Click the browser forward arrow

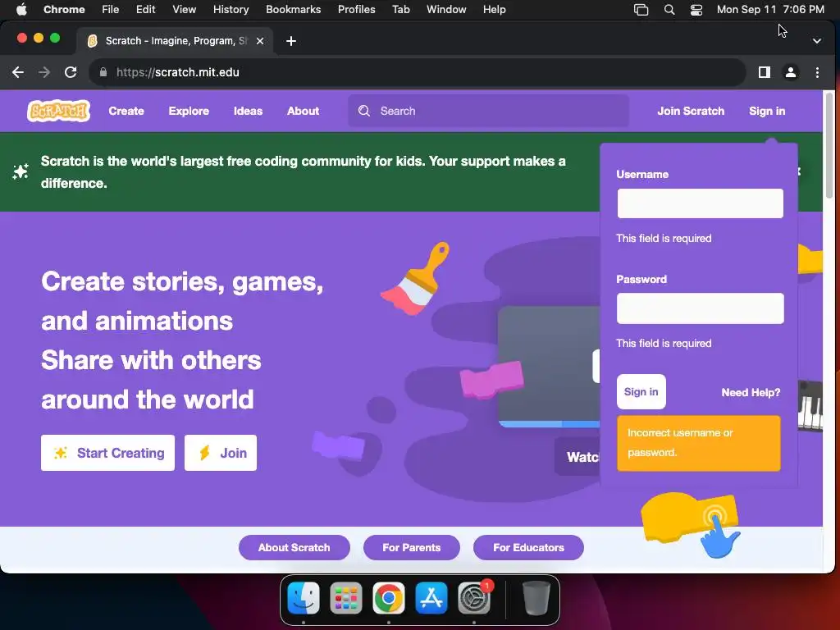pyautogui.click(x=44, y=72)
